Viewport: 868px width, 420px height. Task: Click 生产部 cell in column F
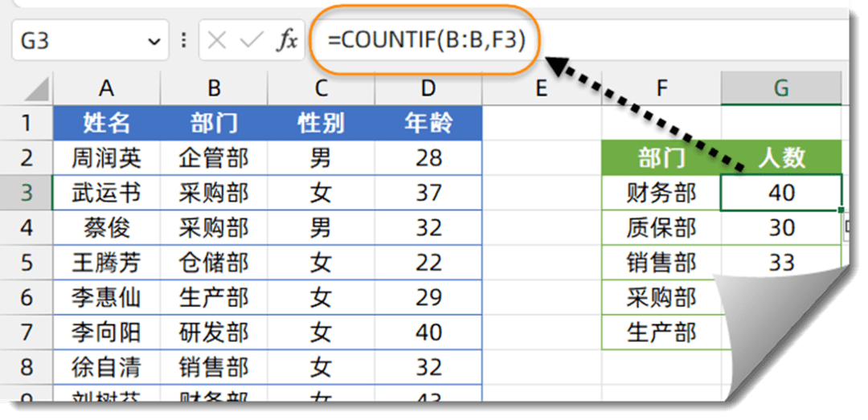point(661,332)
